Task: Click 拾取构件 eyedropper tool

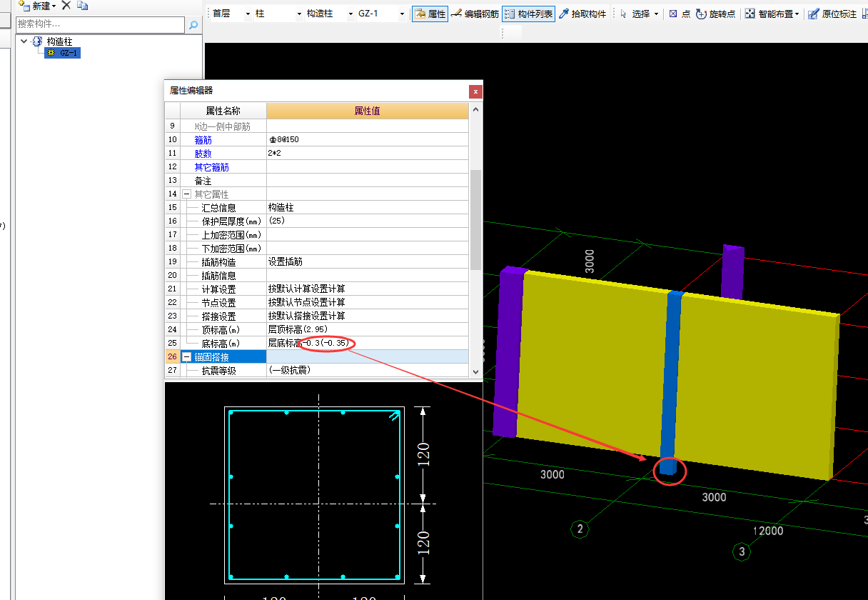Action: pyautogui.click(x=582, y=14)
